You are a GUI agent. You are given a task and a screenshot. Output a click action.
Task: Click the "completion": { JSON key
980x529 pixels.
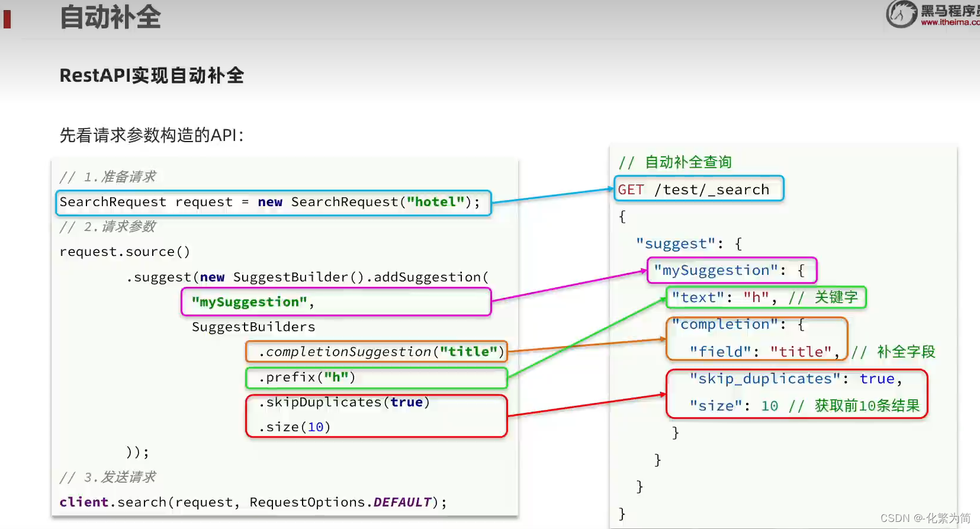click(738, 325)
